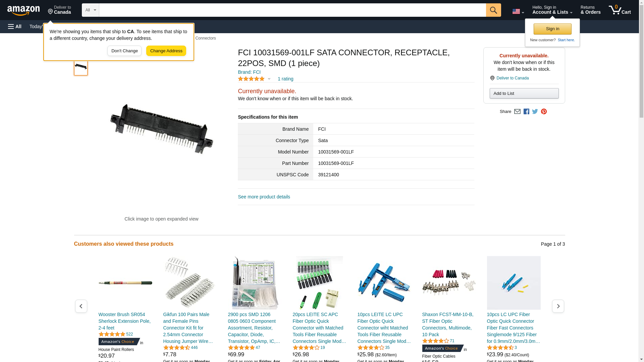Open See more product details link
Viewport: 644px width, 362px height.
point(264,197)
